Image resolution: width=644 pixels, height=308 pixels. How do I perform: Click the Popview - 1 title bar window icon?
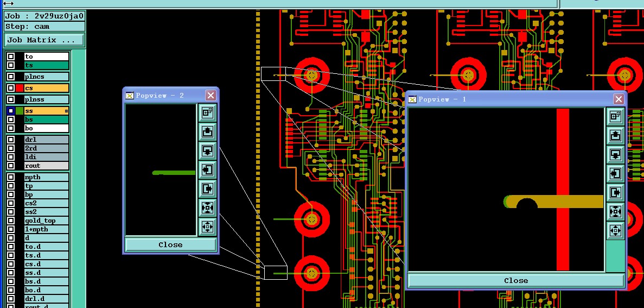point(412,99)
